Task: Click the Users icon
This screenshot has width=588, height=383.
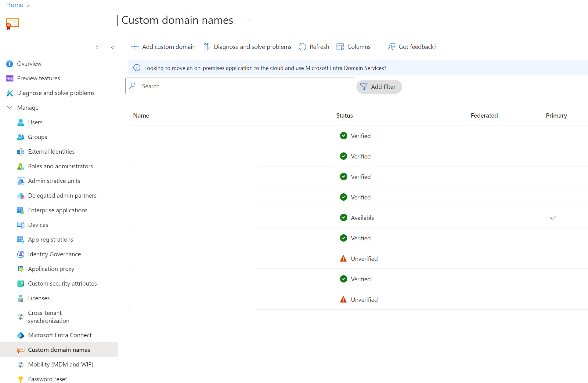Action: pos(21,122)
